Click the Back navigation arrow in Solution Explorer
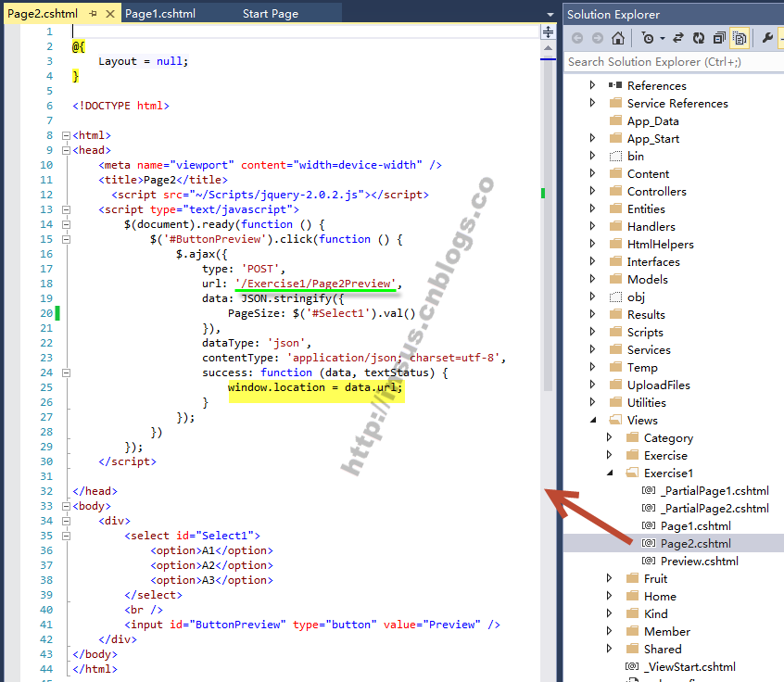 577,39
